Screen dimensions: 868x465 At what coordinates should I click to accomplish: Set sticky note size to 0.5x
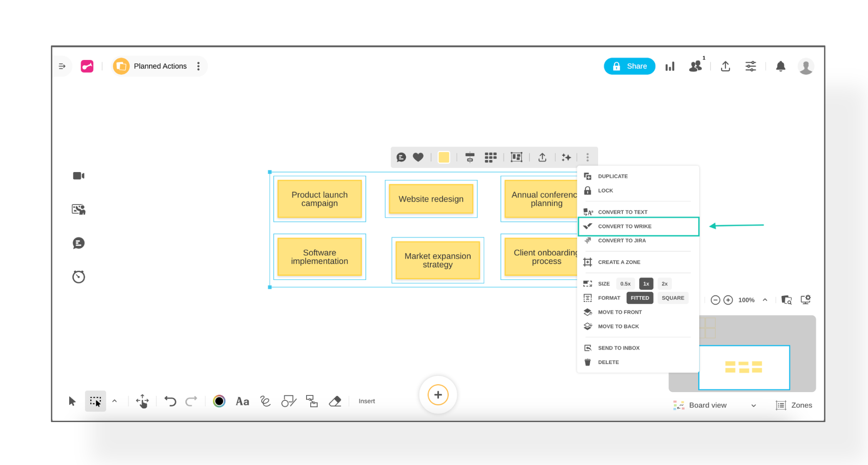coord(625,284)
